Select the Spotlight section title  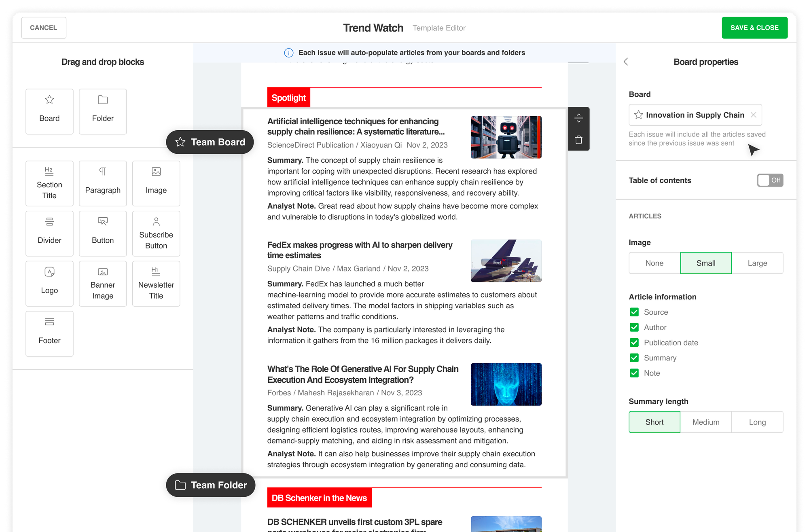(289, 97)
